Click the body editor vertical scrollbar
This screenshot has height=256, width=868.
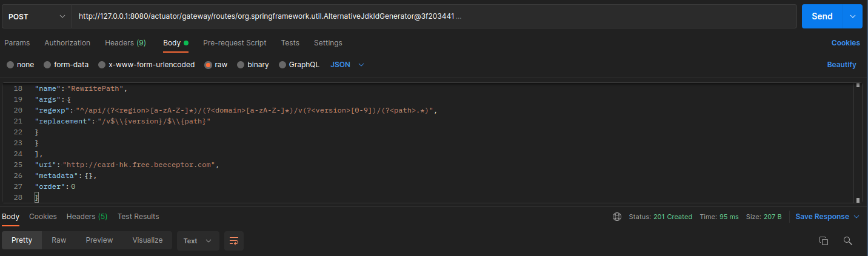(x=858, y=143)
